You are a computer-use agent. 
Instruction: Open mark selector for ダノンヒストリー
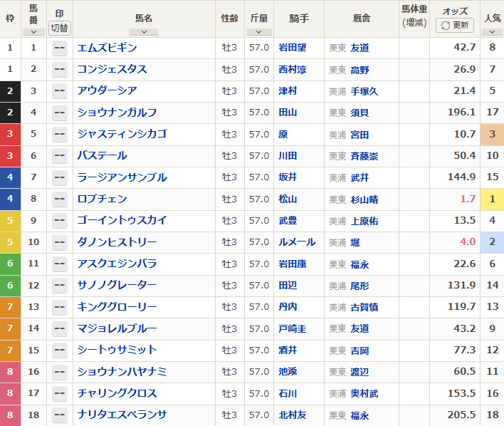point(60,242)
